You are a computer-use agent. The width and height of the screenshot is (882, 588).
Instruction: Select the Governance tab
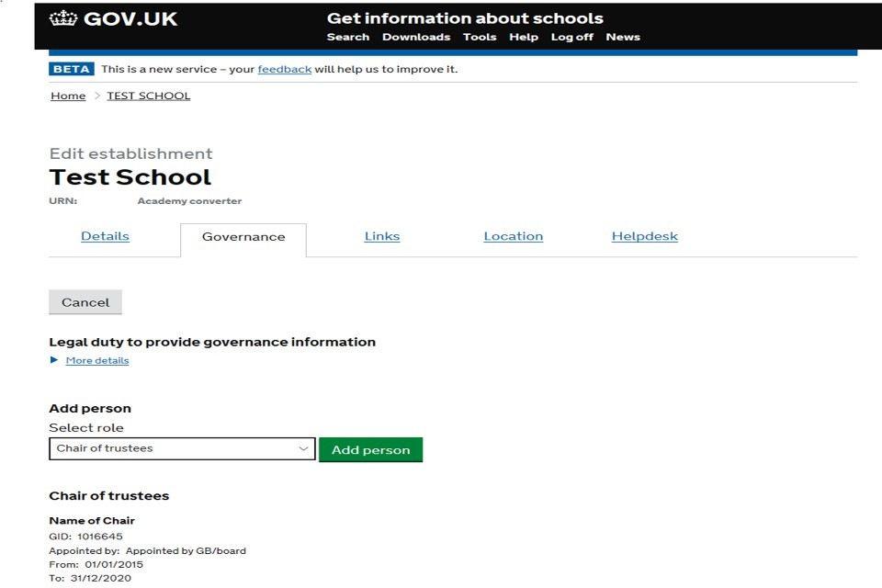coord(243,237)
